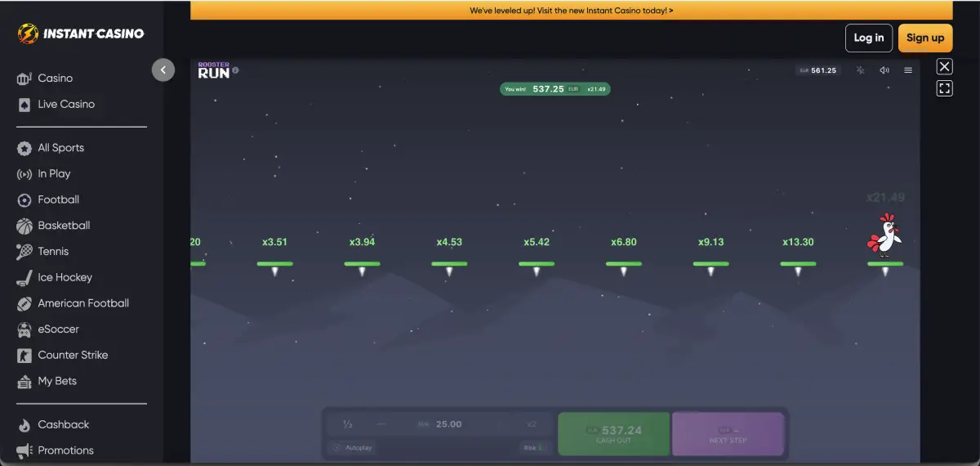
Task: Toggle the game animation effects icon
Action: [x=861, y=70]
